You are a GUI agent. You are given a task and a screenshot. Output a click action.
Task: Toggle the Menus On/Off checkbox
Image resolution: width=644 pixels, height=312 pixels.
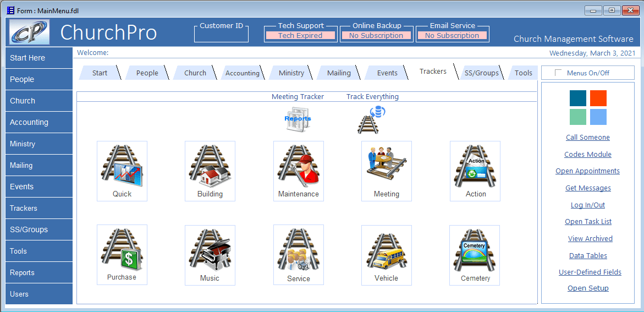pos(558,73)
